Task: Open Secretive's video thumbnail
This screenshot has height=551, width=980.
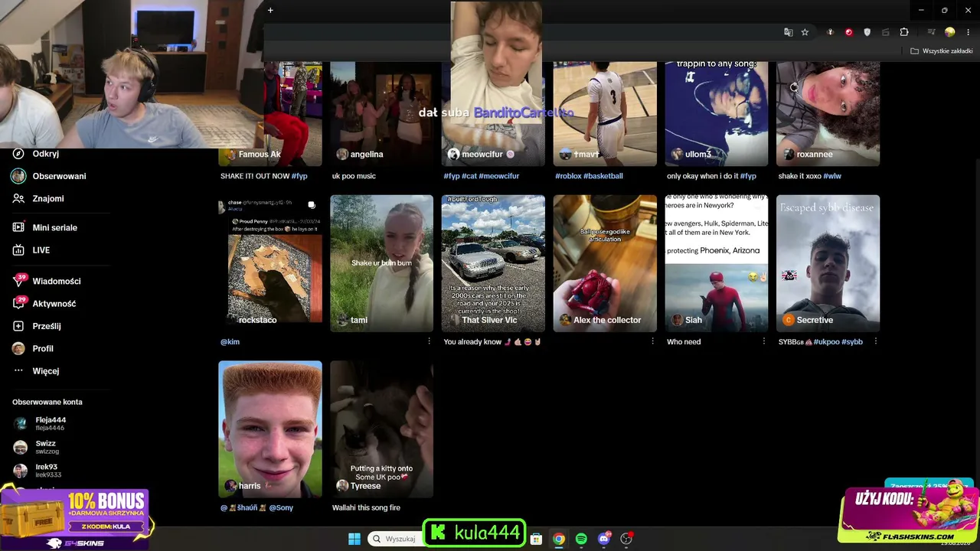Action: tap(828, 263)
